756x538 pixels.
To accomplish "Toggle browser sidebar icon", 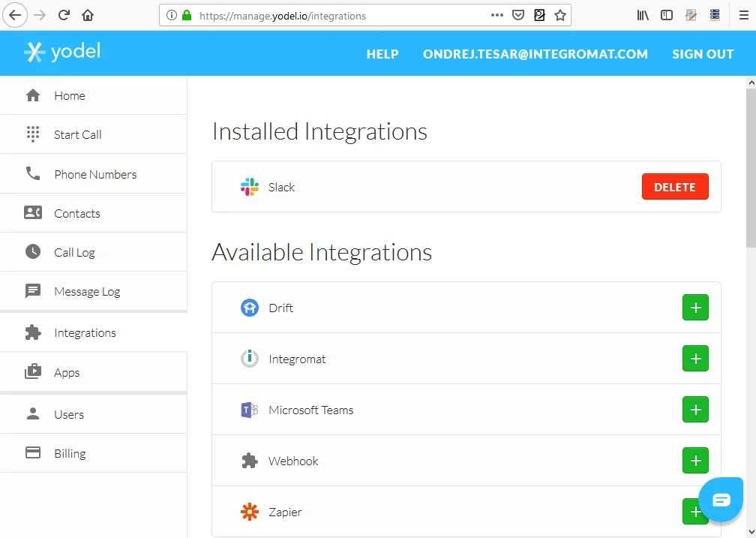I will click(667, 16).
